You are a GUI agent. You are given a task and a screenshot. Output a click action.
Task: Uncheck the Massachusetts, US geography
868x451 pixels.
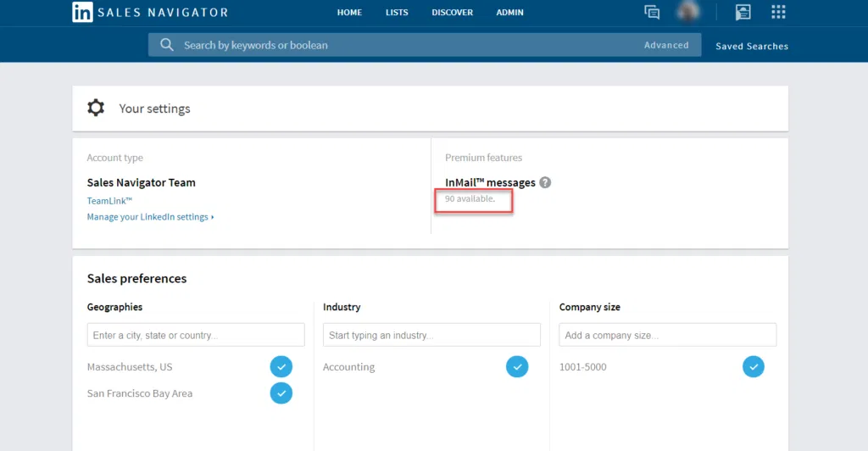[281, 367]
